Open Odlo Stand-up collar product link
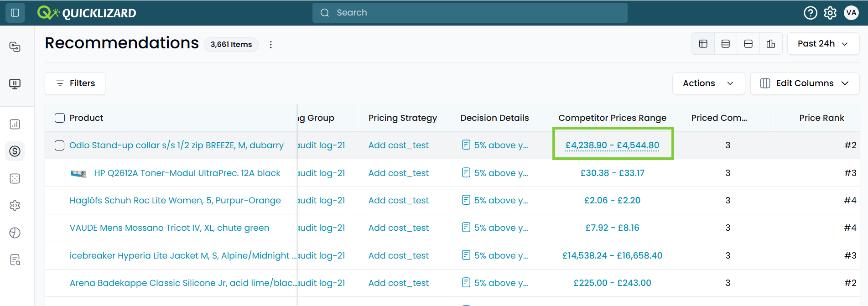868x306 pixels. coord(177,145)
